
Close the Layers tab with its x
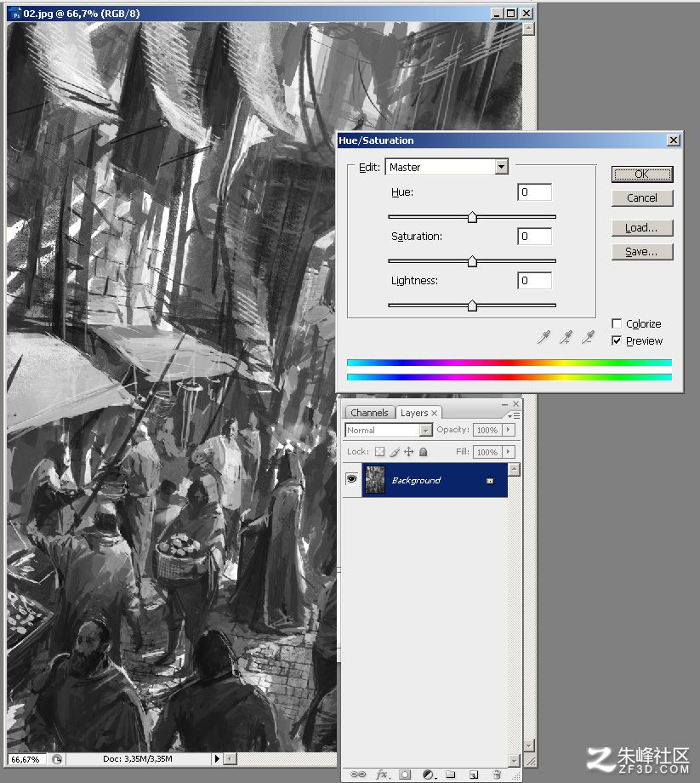[x=434, y=413]
